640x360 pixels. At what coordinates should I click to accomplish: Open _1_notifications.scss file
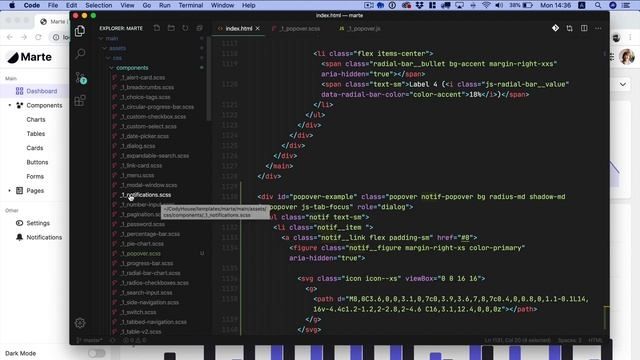click(146, 195)
